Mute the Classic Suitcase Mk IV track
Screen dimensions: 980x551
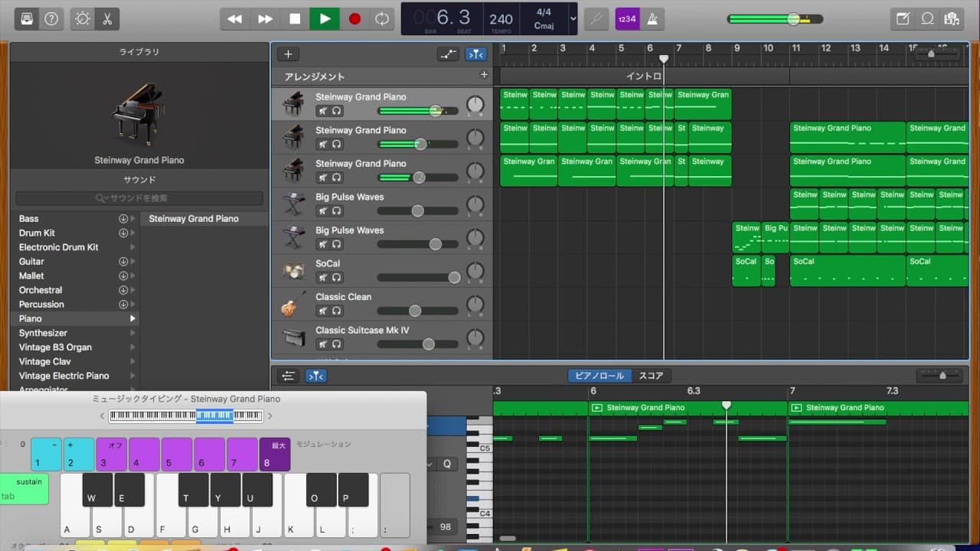(323, 344)
